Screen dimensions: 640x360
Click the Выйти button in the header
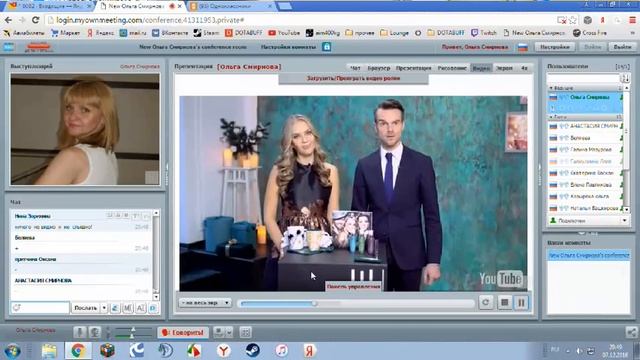click(622, 47)
